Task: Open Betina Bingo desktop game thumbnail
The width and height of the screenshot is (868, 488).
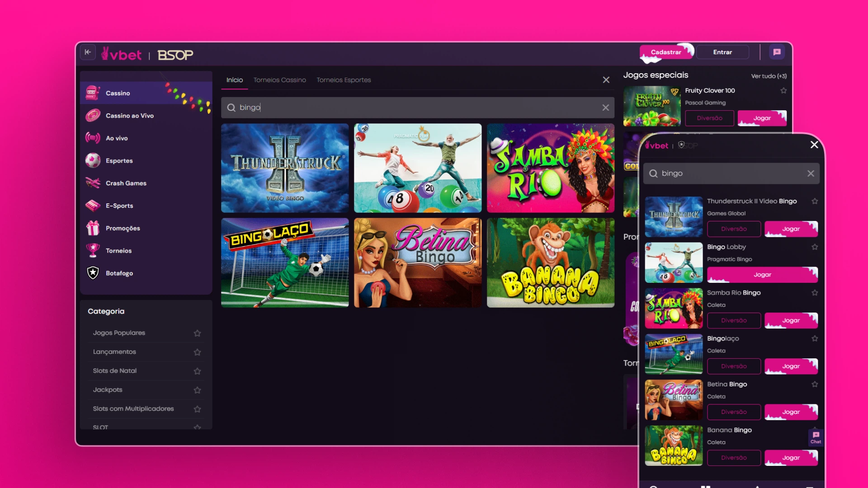Action: (x=418, y=263)
